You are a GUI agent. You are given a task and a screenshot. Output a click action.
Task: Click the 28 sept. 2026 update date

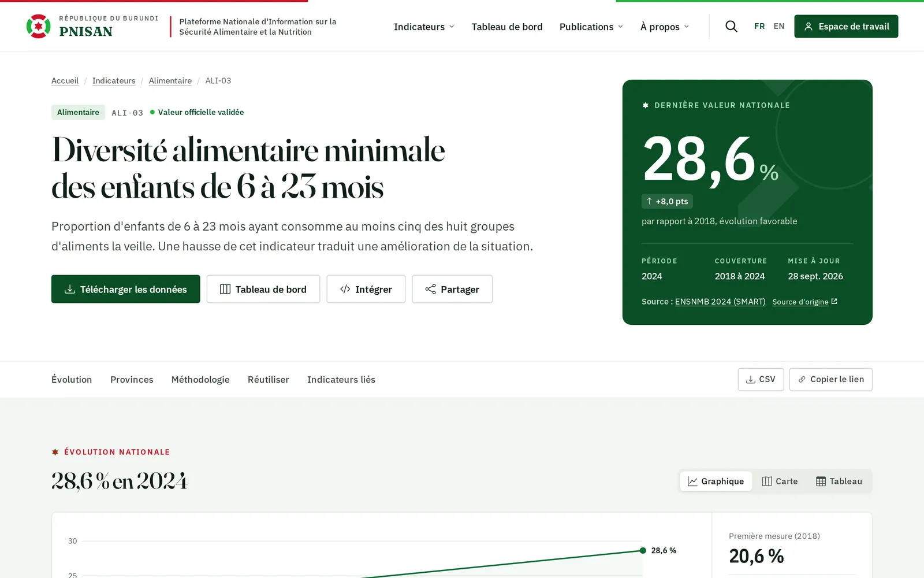(x=815, y=276)
